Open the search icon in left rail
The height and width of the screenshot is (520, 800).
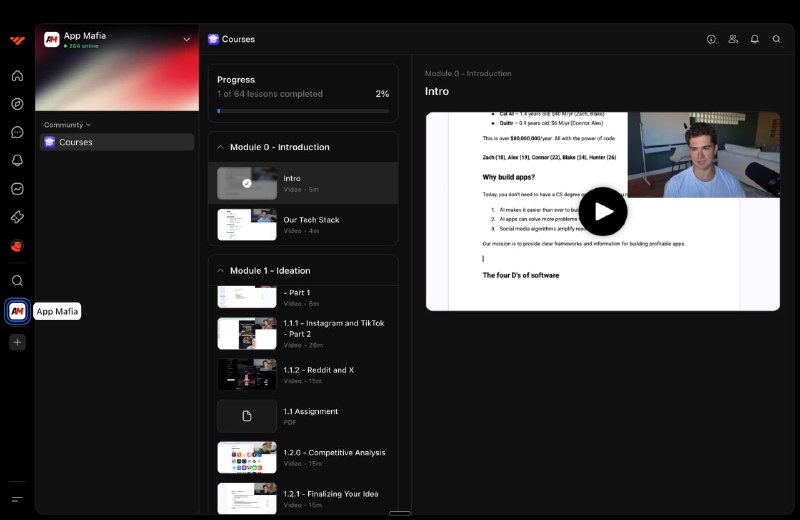tap(17, 281)
